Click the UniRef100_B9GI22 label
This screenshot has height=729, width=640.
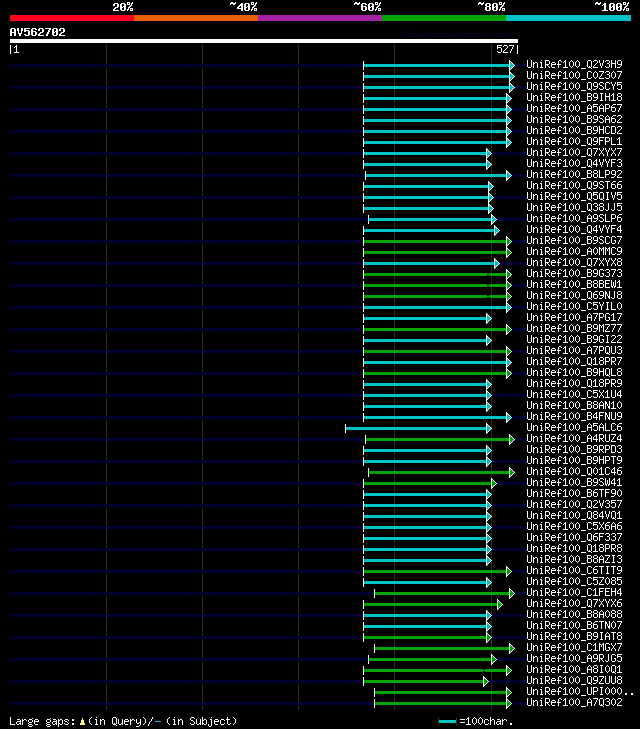coord(574,339)
